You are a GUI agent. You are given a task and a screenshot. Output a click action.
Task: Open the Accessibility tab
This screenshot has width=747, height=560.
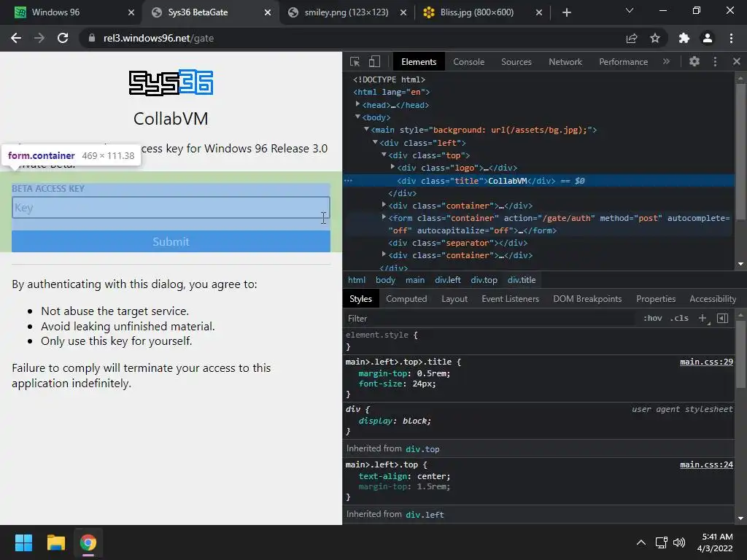pyautogui.click(x=713, y=298)
